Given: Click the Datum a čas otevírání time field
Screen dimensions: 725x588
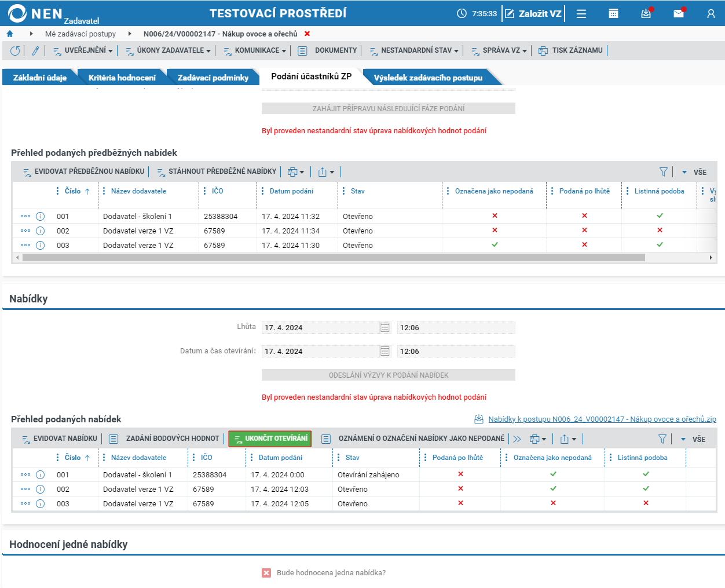Looking at the screenshot, I should point(456,352).
